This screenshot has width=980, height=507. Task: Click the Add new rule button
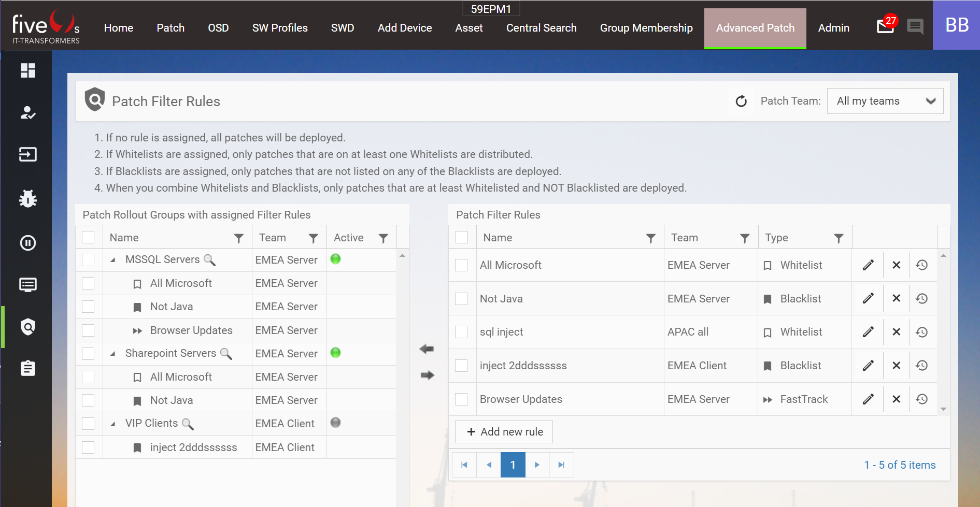pos(504,432)
